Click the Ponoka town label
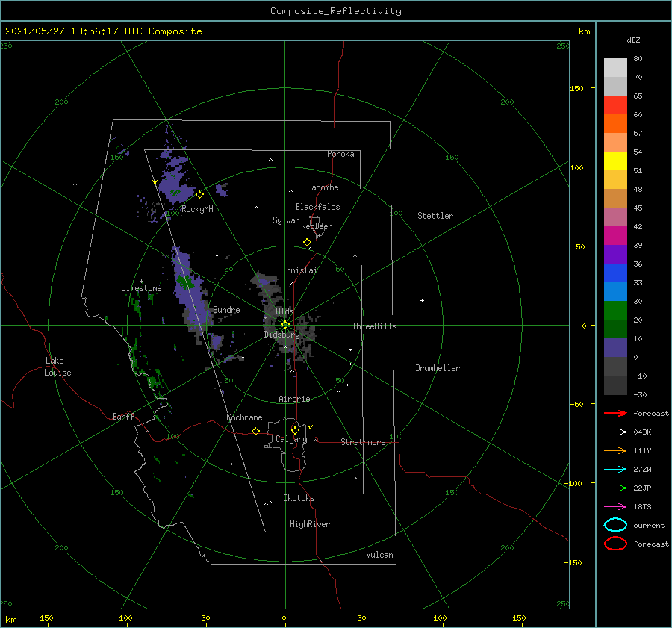The width and height of the screenshot is (672, 628). pos(340,154)
